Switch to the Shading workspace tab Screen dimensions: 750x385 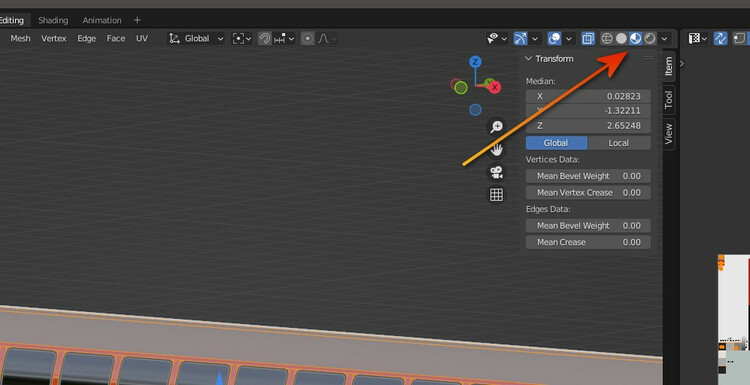53,20
